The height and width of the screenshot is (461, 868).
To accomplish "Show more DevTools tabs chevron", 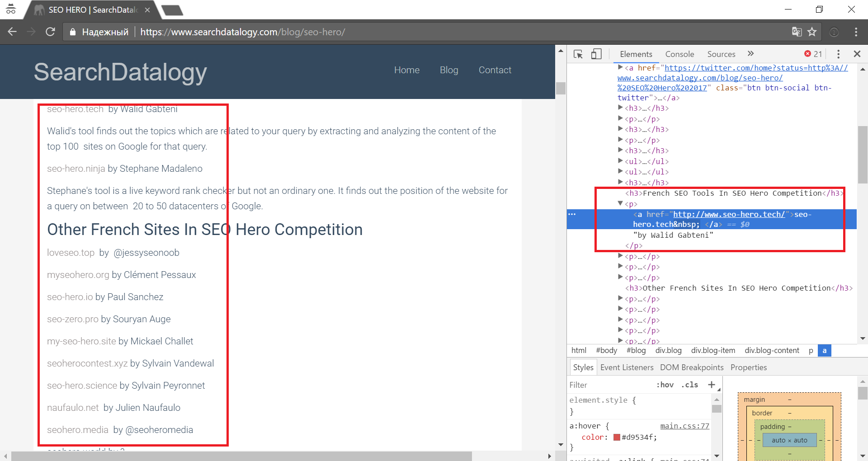I will tap(750, 54).
